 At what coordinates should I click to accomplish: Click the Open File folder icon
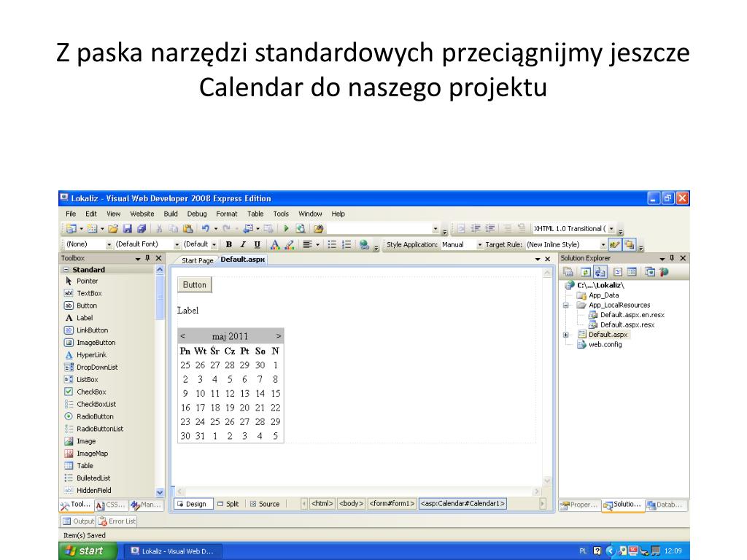(x=113, y=228)
